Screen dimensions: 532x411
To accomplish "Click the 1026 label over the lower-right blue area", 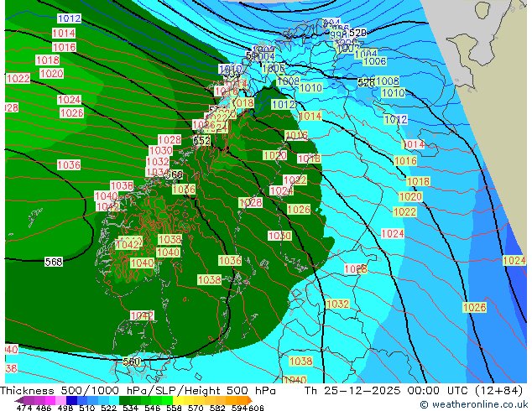I will click(x=475, y=307).
